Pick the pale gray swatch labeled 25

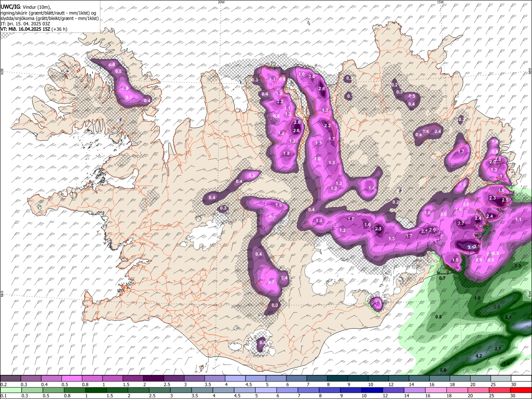500,379
